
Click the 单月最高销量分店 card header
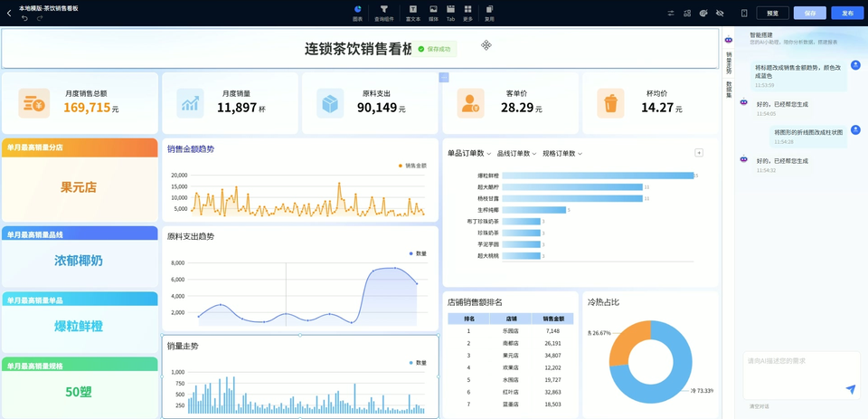[x=80, y=148]
